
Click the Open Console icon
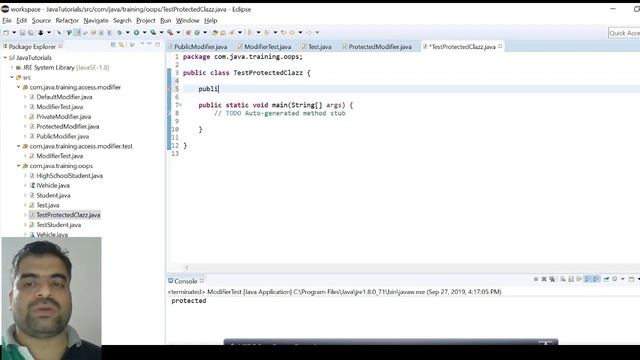631,279
